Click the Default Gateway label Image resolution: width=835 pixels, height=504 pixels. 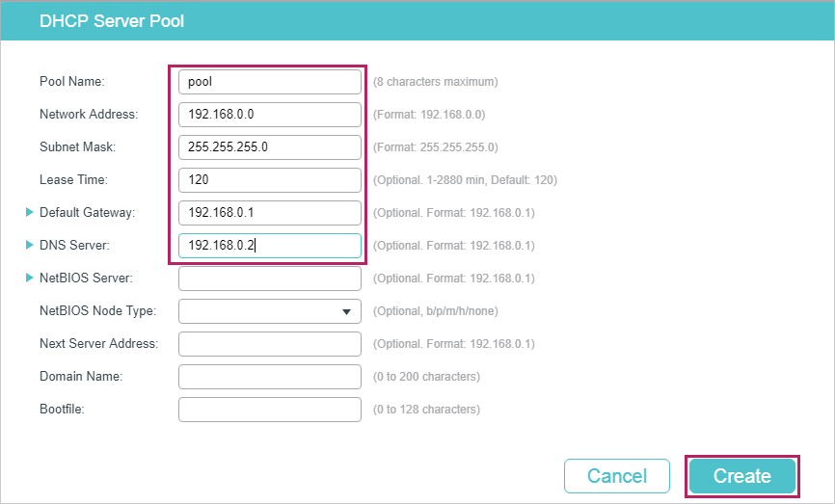[x=88, y=212]
